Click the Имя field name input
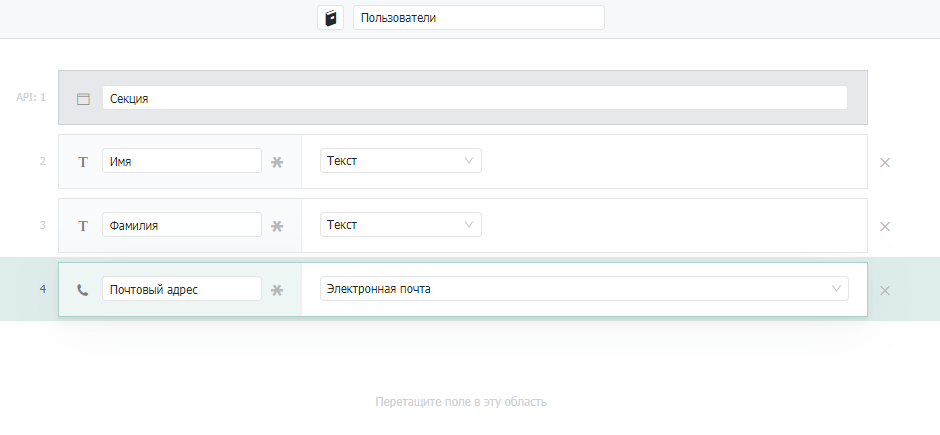 pyautogui.click(x=182, y=161)
